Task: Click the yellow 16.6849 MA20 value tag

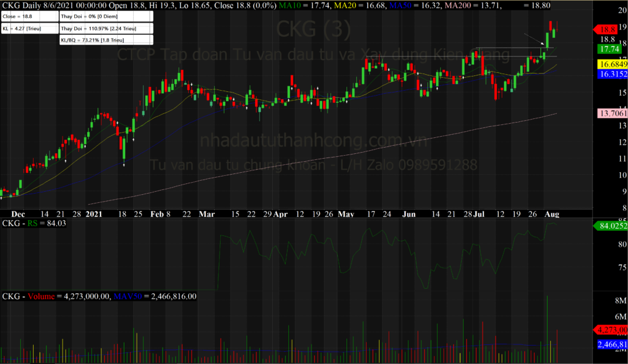Action: point(611,64)
